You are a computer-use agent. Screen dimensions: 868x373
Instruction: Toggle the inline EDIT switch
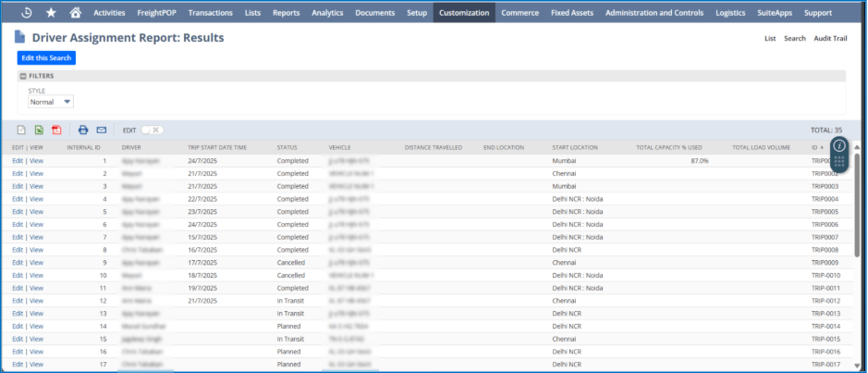coord(154,131)
